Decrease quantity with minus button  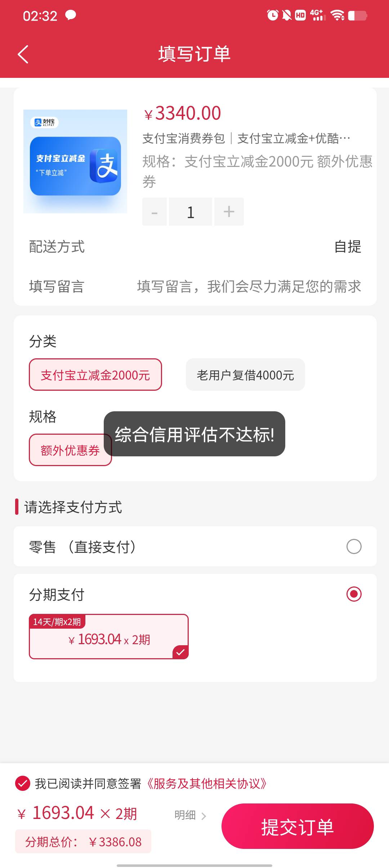(x=155, y=212)
